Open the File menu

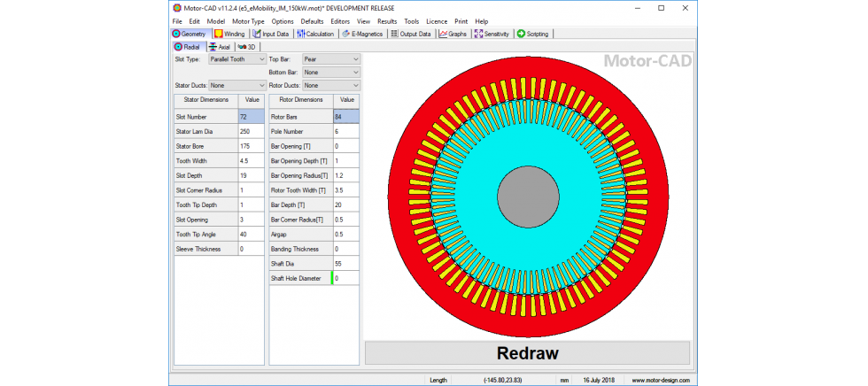177,21
